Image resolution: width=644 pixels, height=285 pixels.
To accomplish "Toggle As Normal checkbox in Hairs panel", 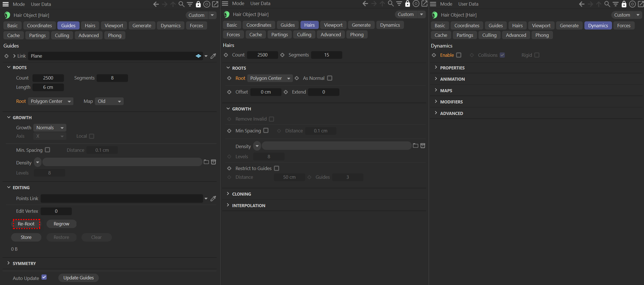I will [330, 78].
